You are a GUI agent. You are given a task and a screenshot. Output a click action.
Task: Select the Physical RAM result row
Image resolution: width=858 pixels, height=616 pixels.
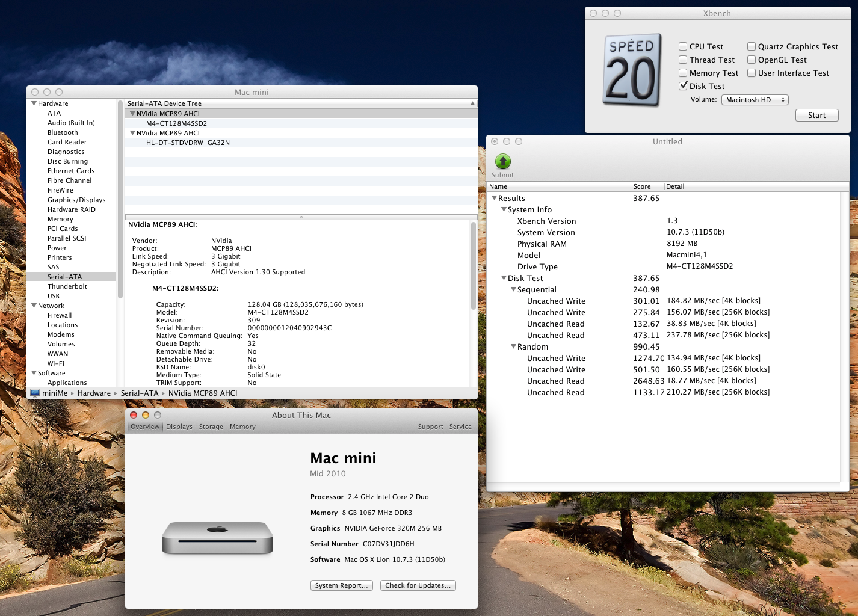click(x=663, y=244)
